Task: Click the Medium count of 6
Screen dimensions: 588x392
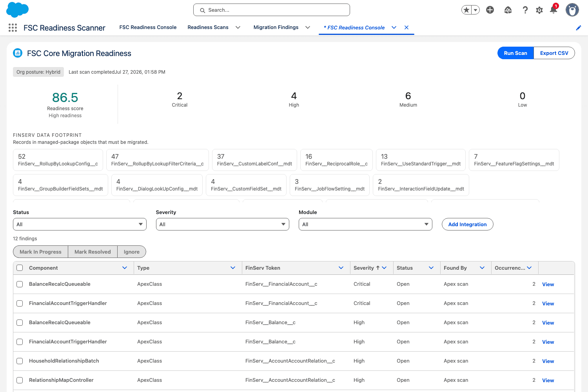Action: 408,96
